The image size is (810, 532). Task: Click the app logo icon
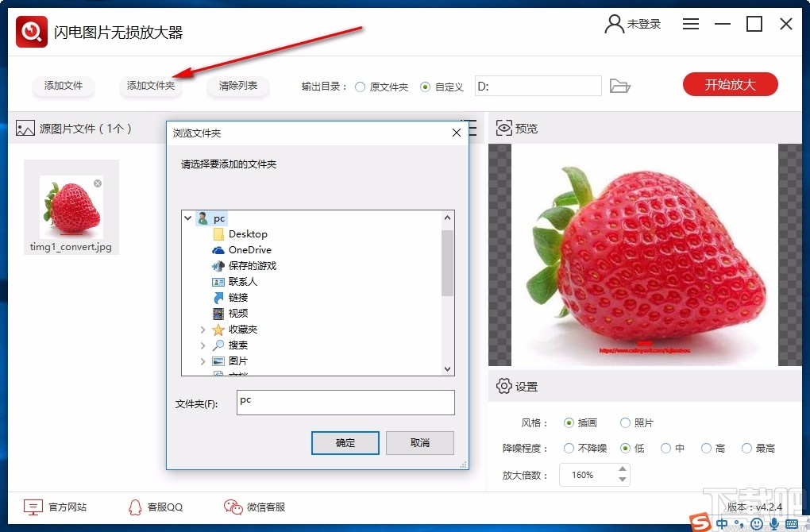[x=32, y=32]
